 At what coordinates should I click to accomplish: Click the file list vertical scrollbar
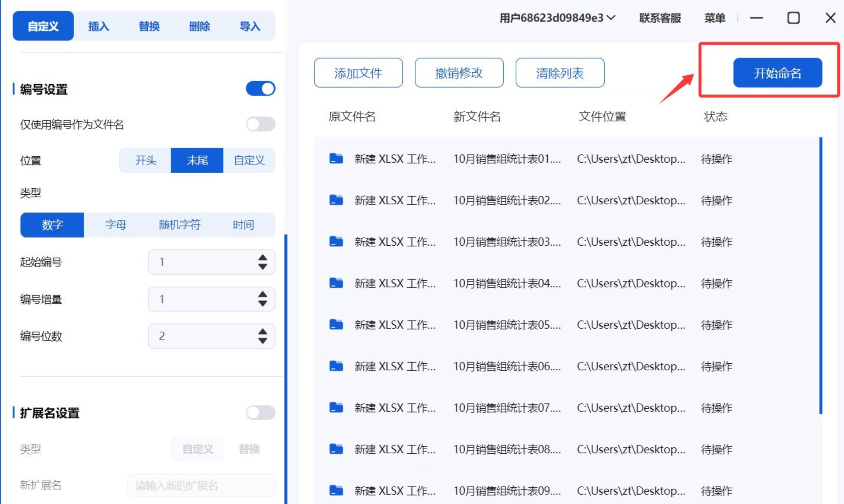point(821,276)
